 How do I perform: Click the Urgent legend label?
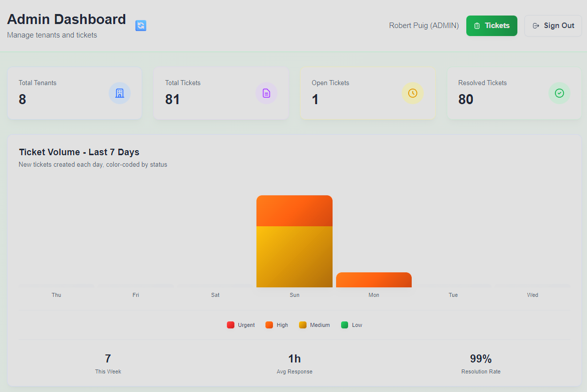(246, 325)
